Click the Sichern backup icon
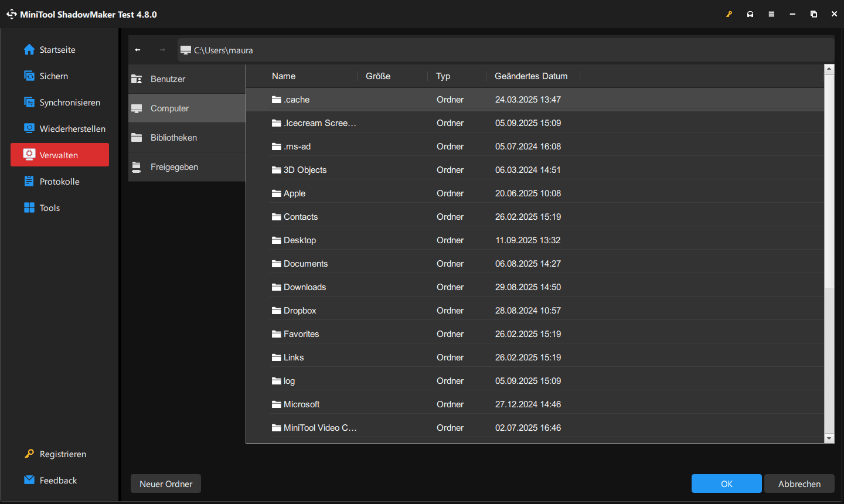Image resolution: width=844 pixels, height=504 pixels. pos(29,76)
